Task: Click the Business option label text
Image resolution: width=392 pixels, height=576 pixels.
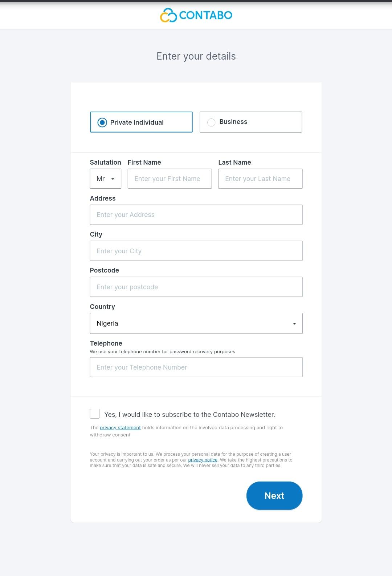Action: [x=233, y=122]
